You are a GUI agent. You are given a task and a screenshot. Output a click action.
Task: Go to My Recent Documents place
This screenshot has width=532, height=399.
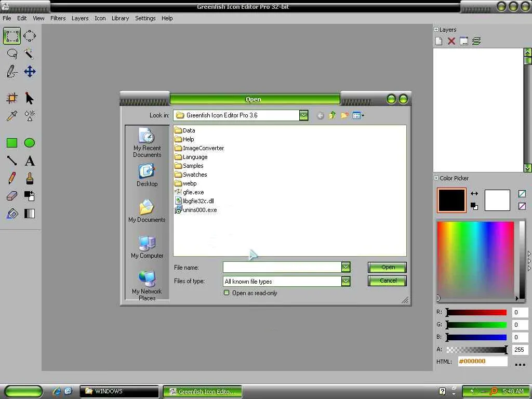(147, 142)
